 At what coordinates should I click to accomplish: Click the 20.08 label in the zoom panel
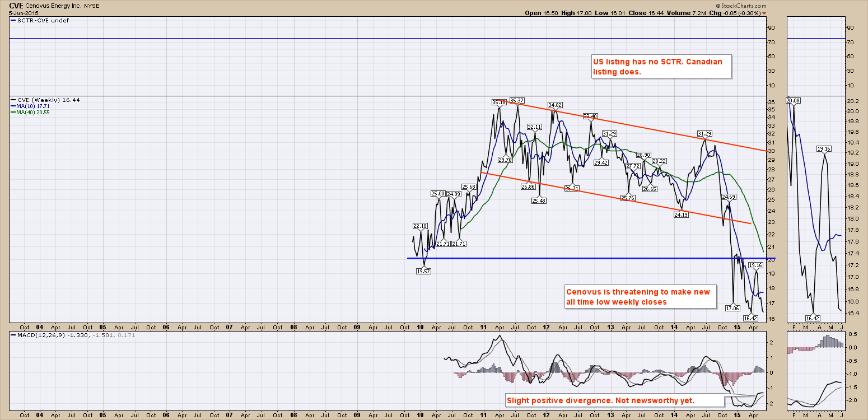coord(793,101)
